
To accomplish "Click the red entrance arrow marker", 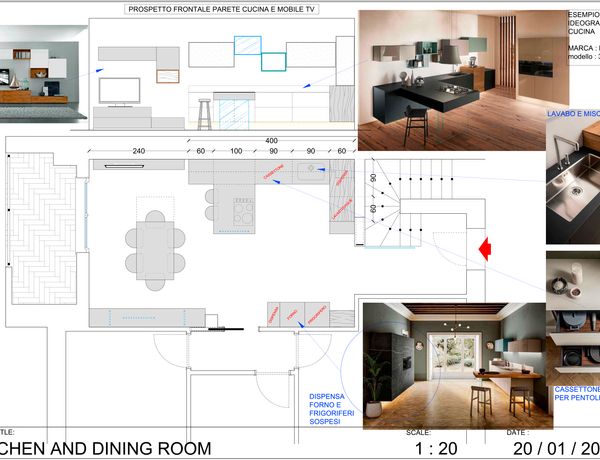I will (x=486, y=248).
